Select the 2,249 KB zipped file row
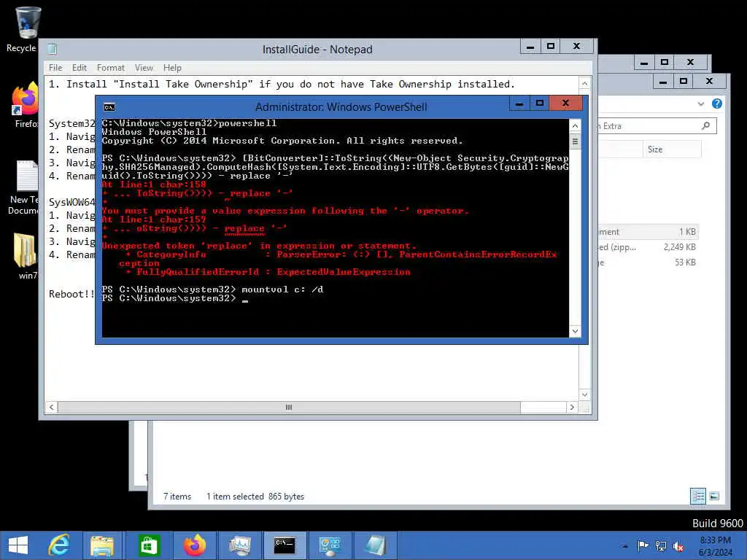Viewport: 747px width, 560px height. (x=649, y=246)
